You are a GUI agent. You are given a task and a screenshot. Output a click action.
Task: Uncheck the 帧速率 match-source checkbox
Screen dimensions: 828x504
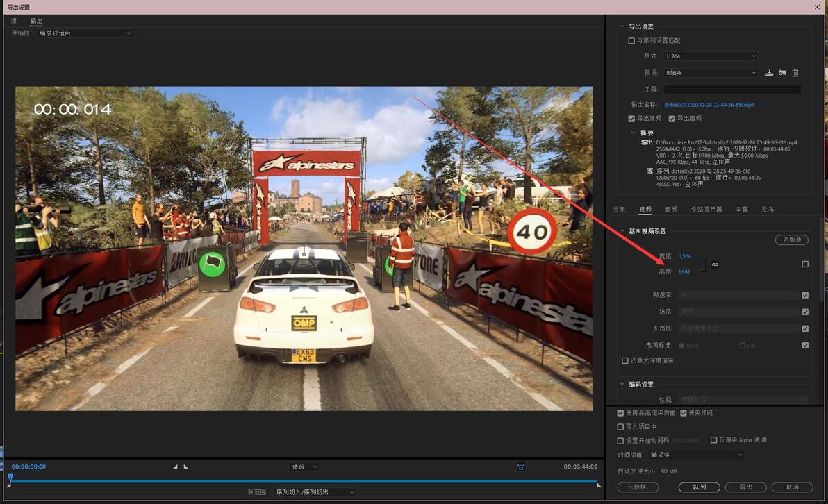point(805,295)
